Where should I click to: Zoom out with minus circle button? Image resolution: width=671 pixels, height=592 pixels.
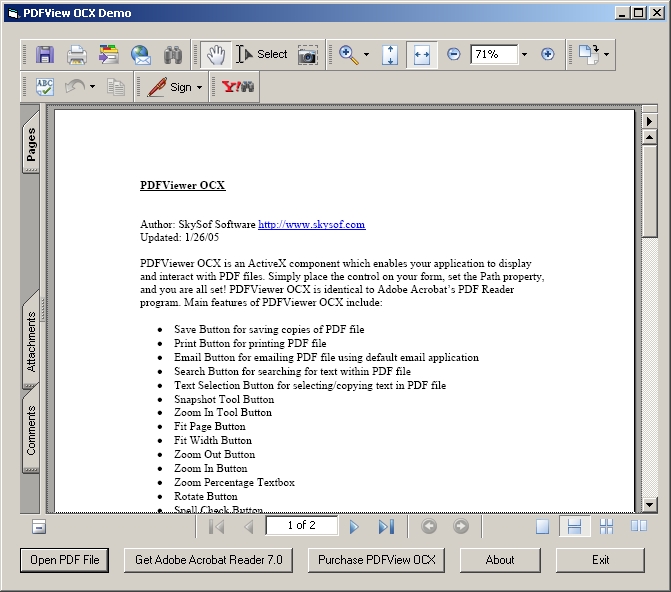point(454,54)
